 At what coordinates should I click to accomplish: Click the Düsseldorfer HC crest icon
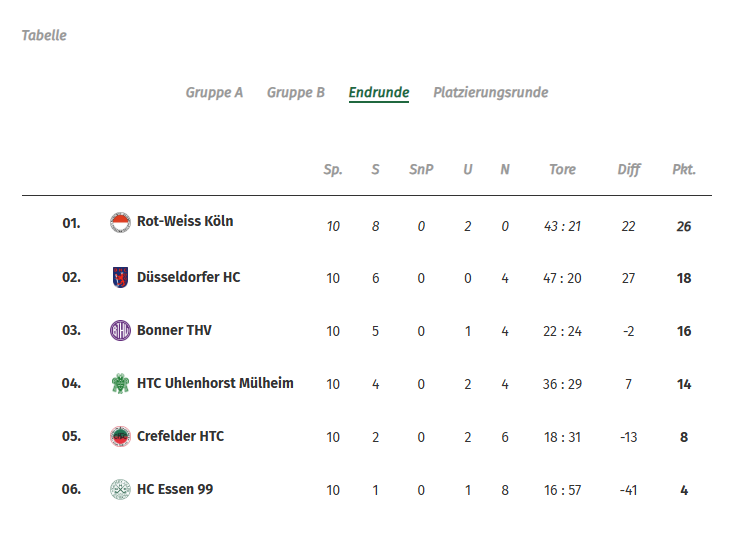point(120,277)
